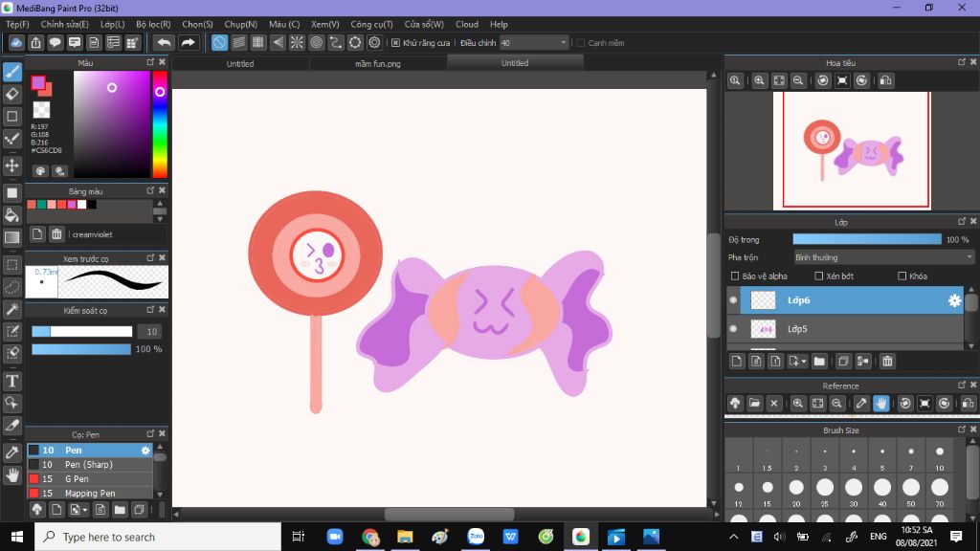Open the Bộ lọc(R) menu
Image resolution: width=980 pixels, height=551 pixels.
(153, 24)
